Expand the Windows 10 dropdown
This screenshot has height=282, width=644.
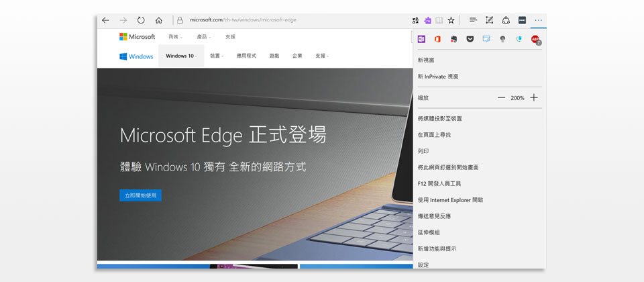[181, 56]
